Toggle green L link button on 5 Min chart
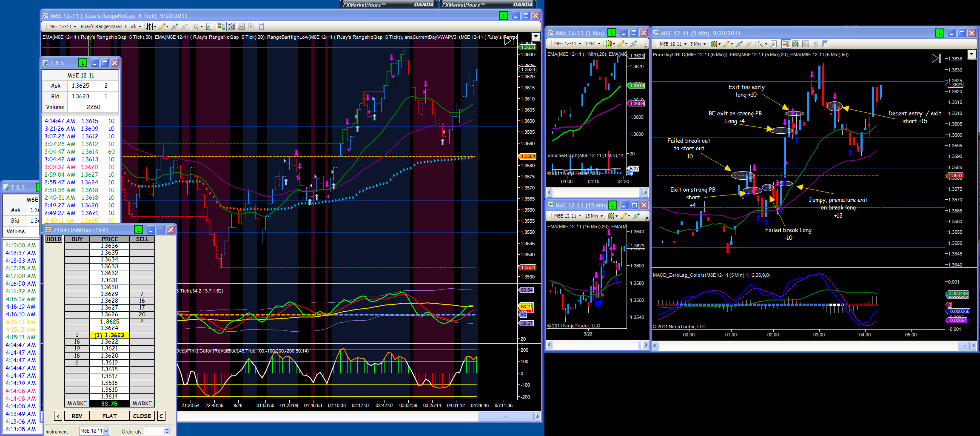980x436 pixels. click(940, 33)
